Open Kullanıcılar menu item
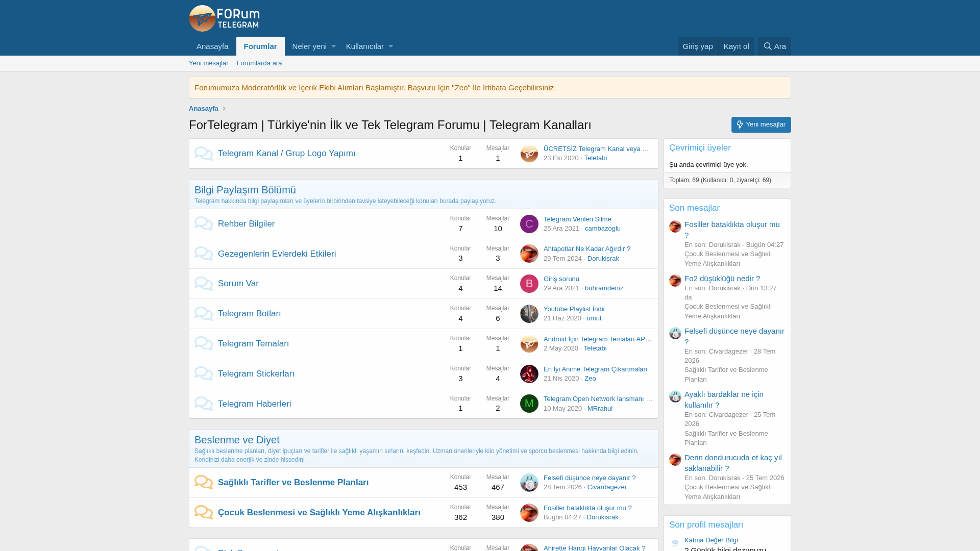The image size is (980, 551). click(x=365, y=46)
